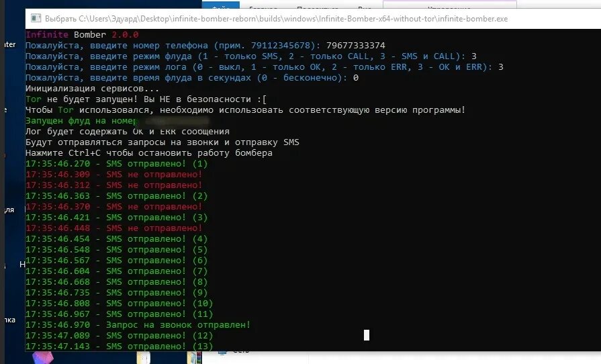
Task: Click the flood time prompt line 'время флуда в секундах'
Action: tap(192, 78)
